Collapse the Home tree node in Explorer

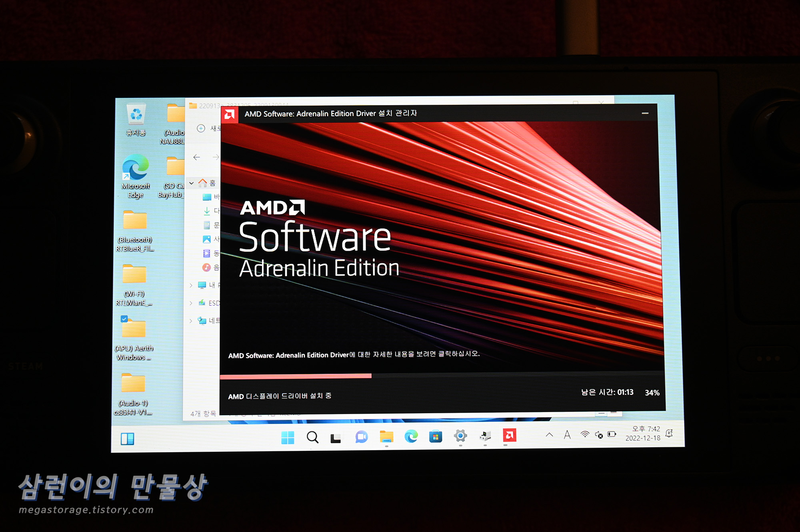click(x=192, y=183)
